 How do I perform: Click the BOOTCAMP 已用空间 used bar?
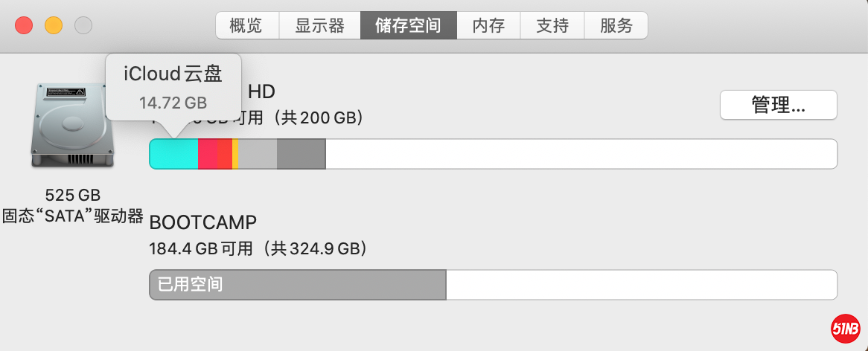[298, 285]
